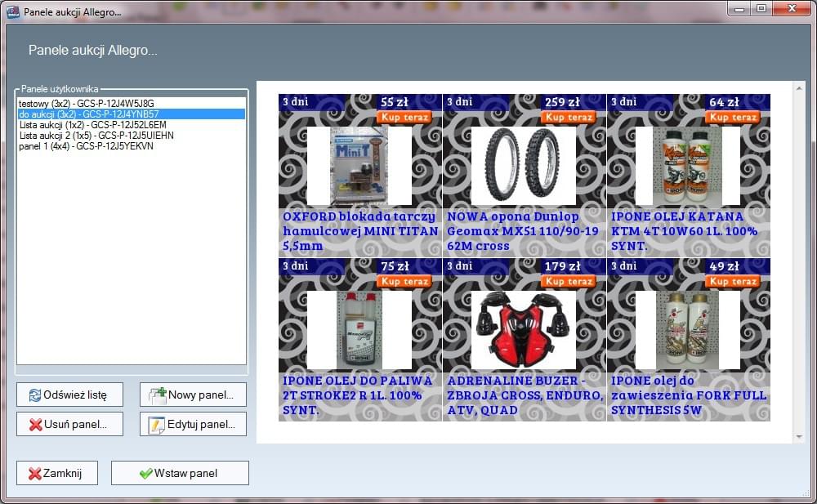Click Kup teraz on the 75 zł auction
Image resolution: width=817 pixels, height=504 pixels.
405,282
